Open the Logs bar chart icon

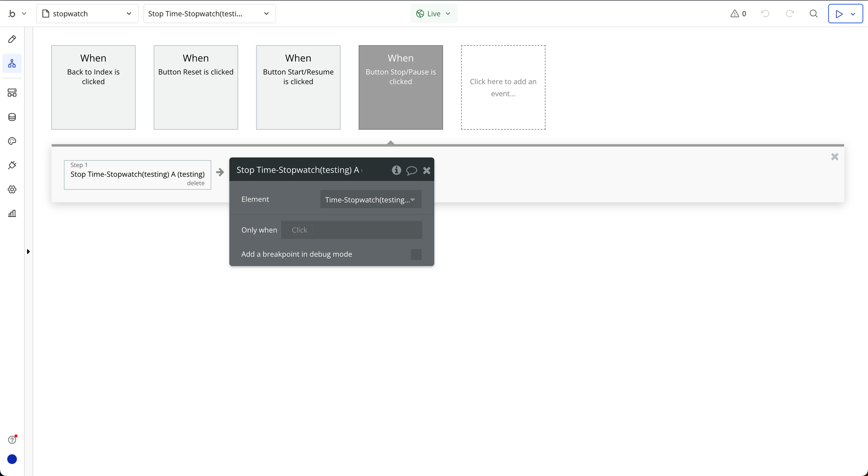coord(12,213)
